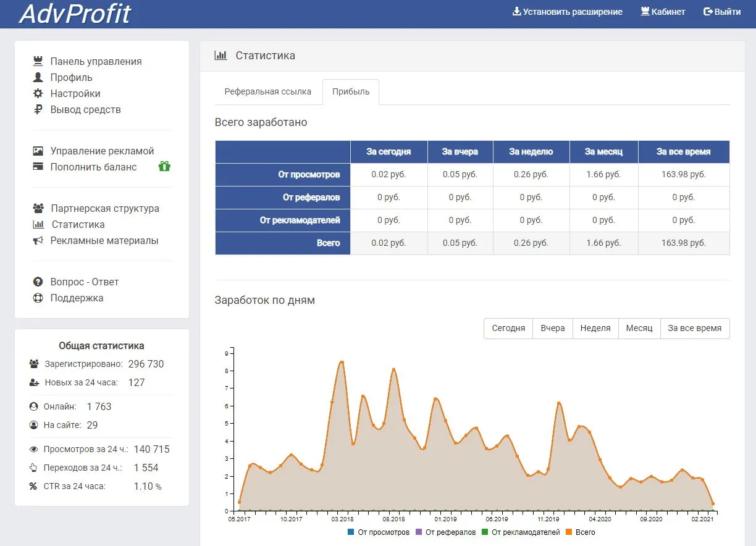Click the green gift icon beside Пополнить баланс
This screenshot has width=756, height=546.
click(164, 166)
